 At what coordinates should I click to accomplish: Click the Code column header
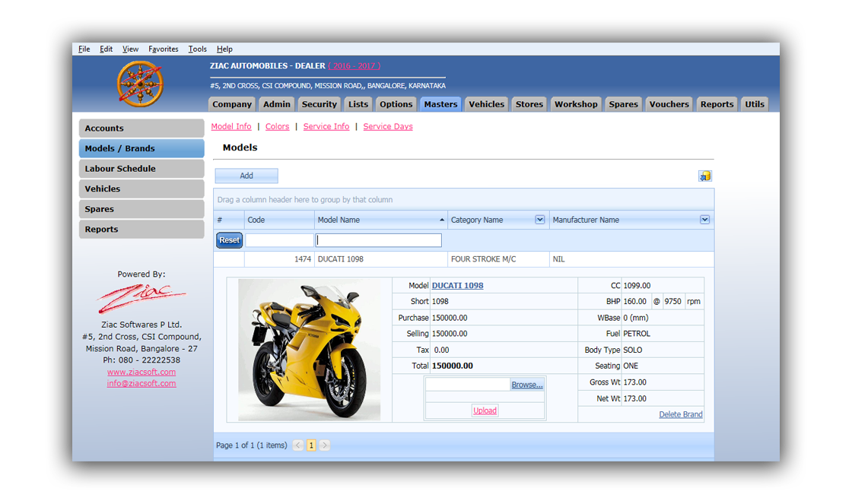click(279, 220)
